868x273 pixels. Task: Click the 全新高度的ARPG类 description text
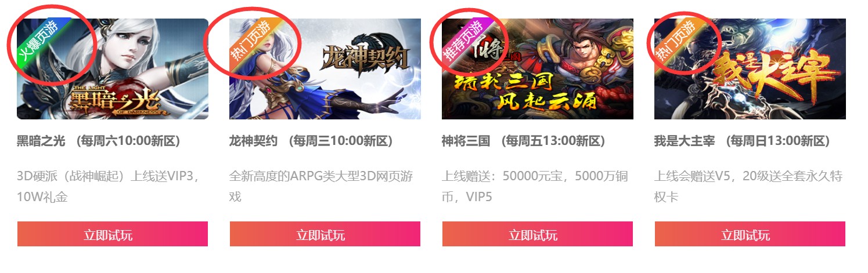pos(321,186)
